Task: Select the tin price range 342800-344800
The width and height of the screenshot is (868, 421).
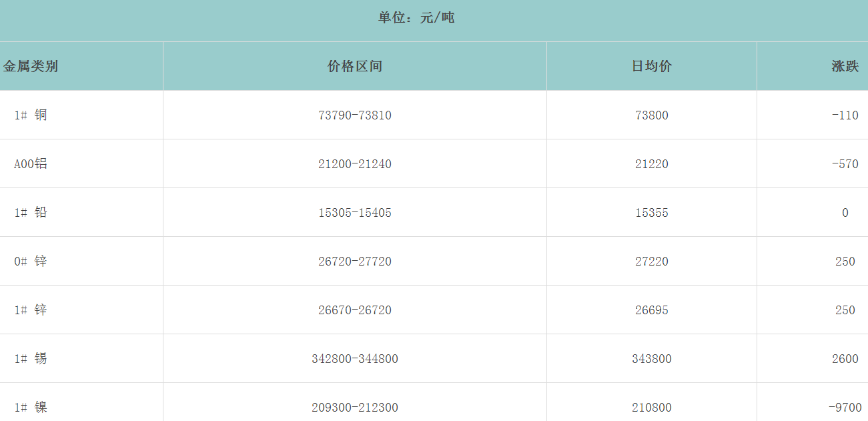Action: click(355, 358)
